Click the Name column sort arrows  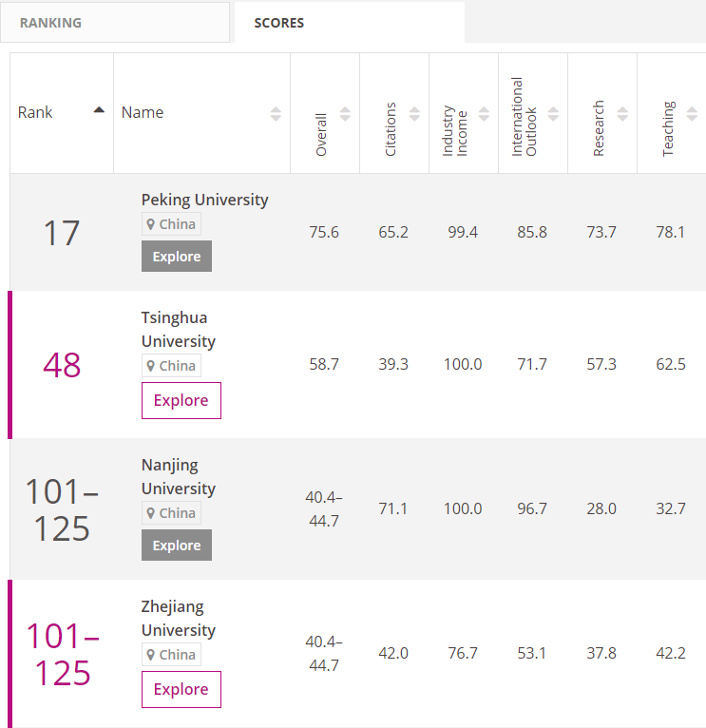coord(276,113)
